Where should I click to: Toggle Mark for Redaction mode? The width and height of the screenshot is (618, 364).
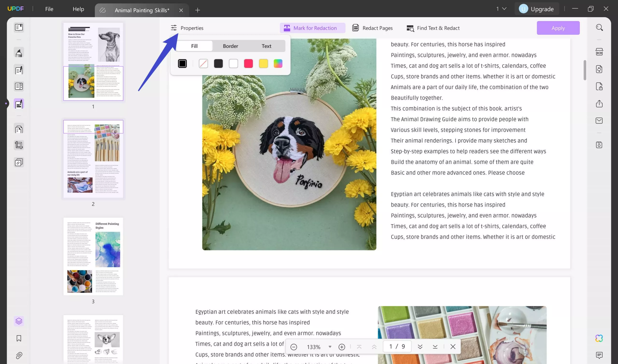(312, 28)
